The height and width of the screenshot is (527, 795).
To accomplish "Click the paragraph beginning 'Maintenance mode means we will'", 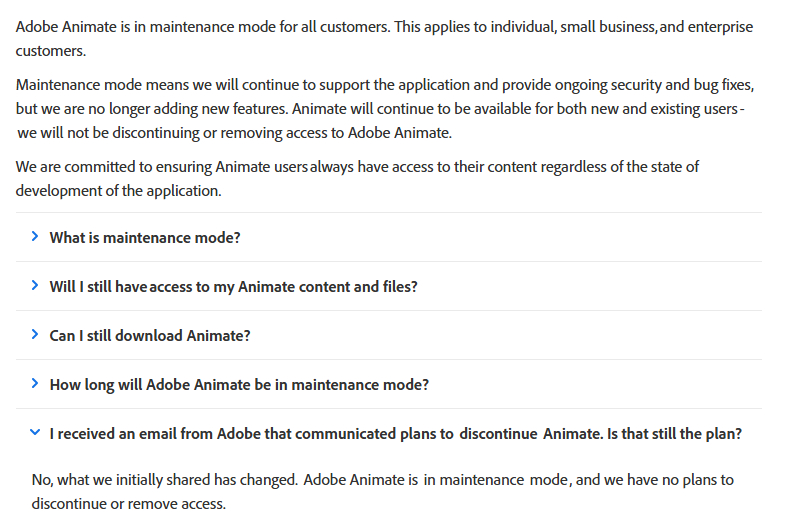I will (385, 106).
